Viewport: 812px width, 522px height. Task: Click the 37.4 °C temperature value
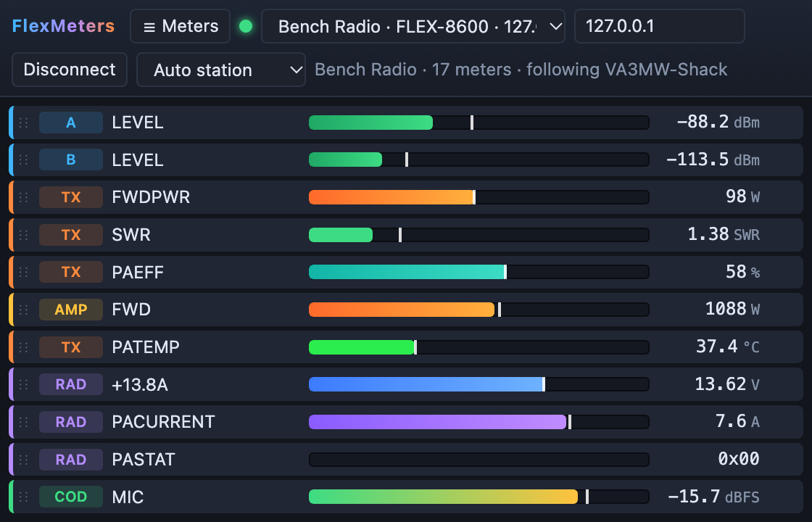(728, 346)
